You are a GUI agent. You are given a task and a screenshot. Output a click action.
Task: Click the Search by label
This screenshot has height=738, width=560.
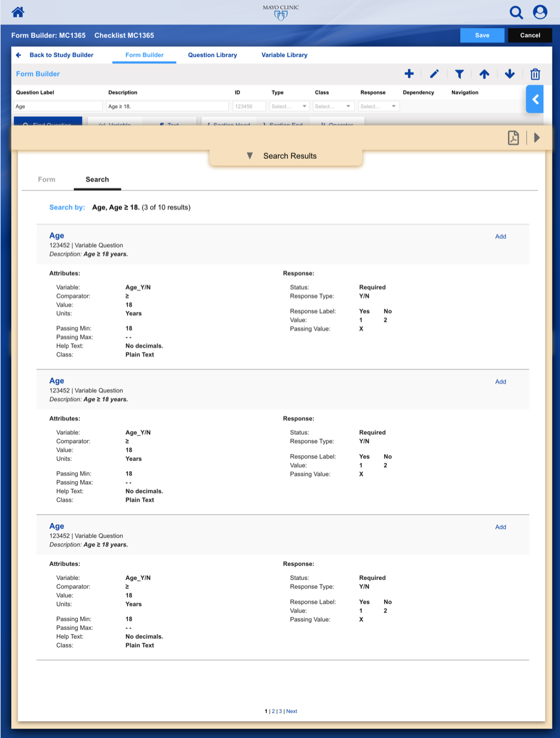[x=67, y=207]
